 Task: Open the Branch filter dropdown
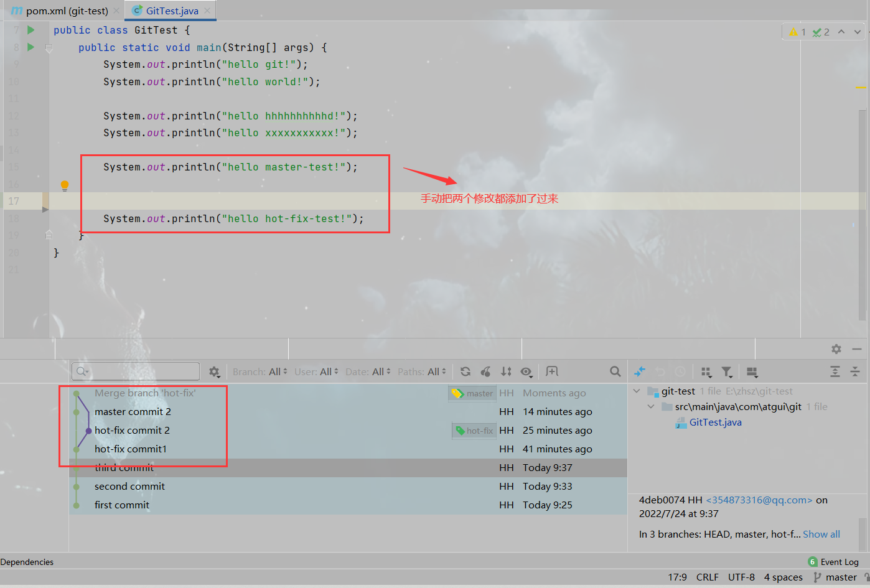(x=260, y=371)
